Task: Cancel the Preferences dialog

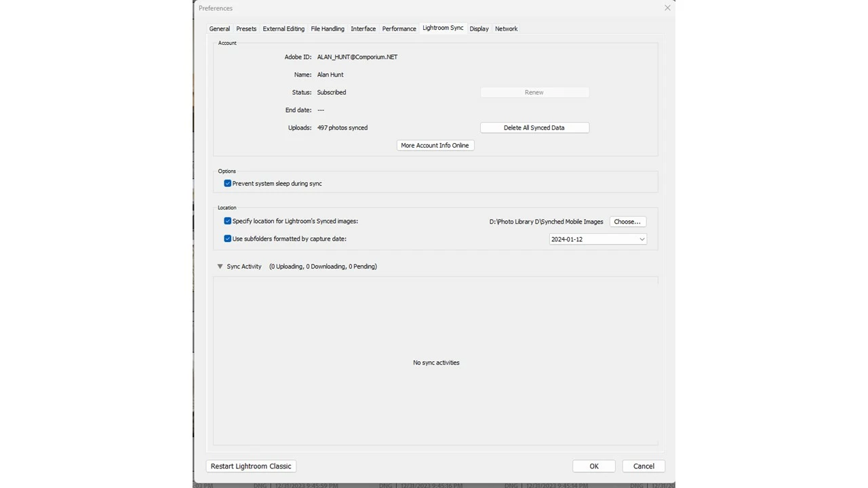Action: (x=644, y=466)
